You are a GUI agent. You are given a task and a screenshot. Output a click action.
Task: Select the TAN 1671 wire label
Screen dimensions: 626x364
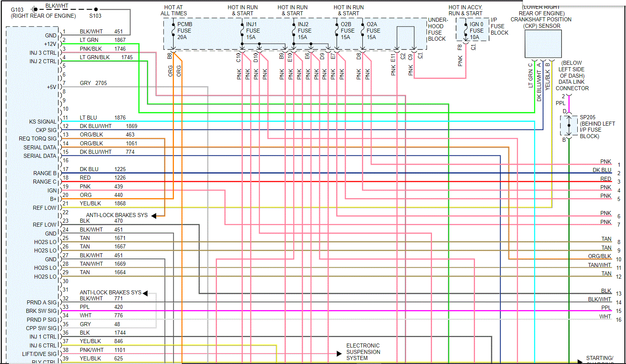coord(103,238)
